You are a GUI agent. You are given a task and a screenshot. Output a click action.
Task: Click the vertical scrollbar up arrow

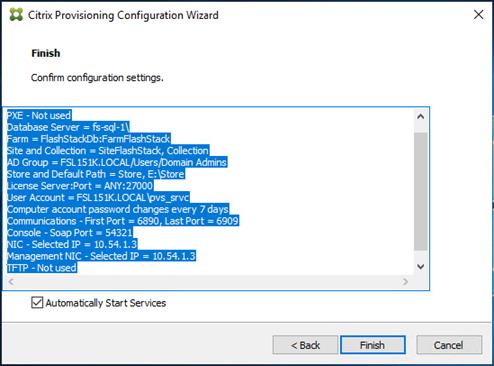(421, 117)
